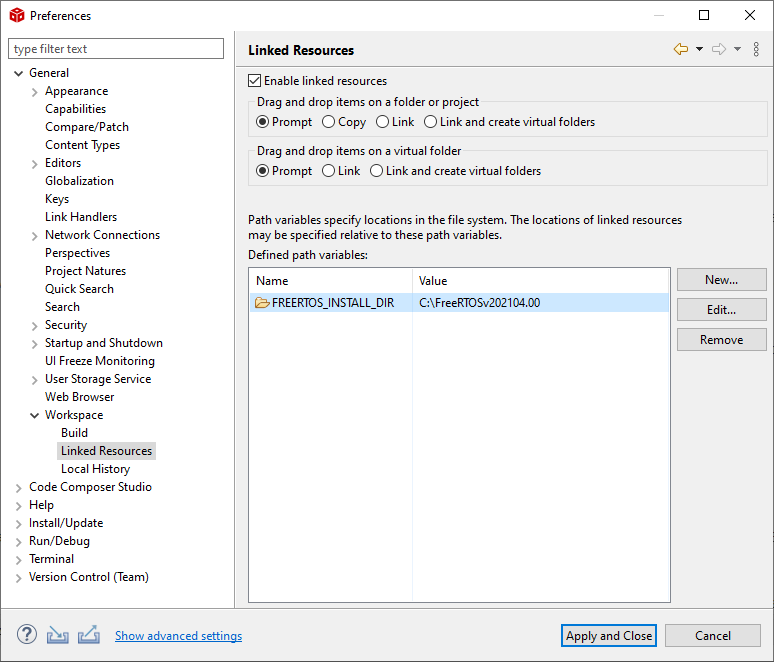Select Prompt for virtual folder drop
The height and width of the screenshot is (662, 774).
pos(263,171)
